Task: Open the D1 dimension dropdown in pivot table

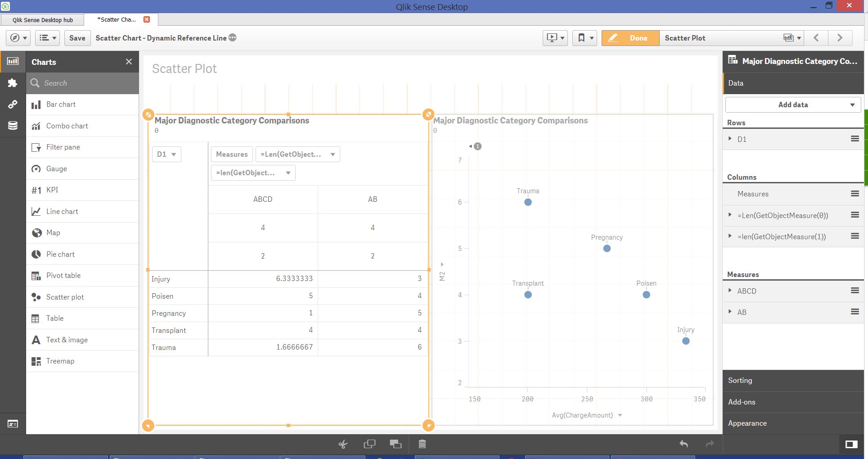Action: coord(166,154)
